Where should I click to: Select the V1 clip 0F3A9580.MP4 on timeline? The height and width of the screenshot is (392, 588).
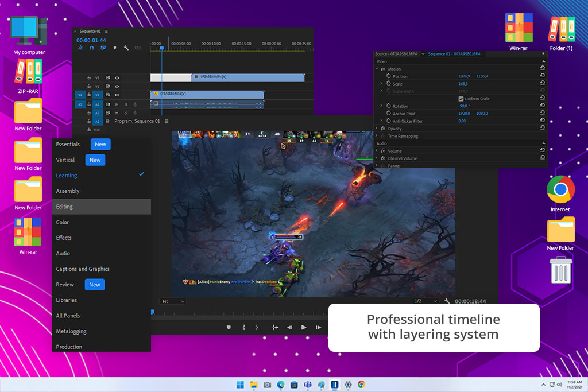[207, 94]
